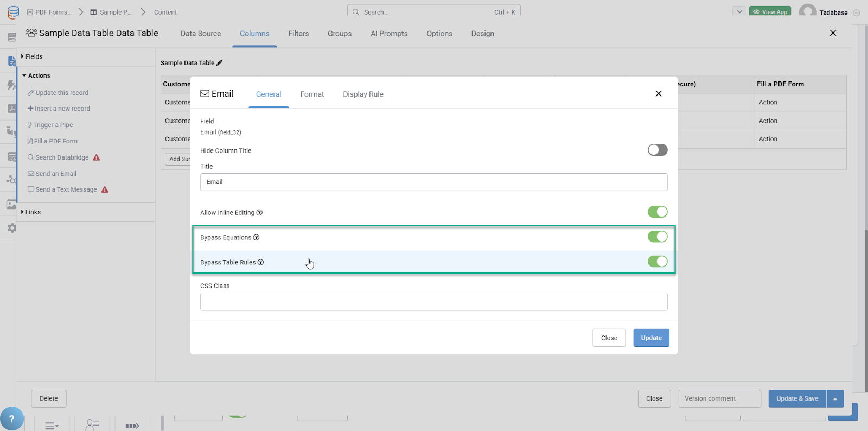The image size is (868, 431).
Task: Click the CSS Class input field
Action: pyautogui.click(x=433, y=302)
